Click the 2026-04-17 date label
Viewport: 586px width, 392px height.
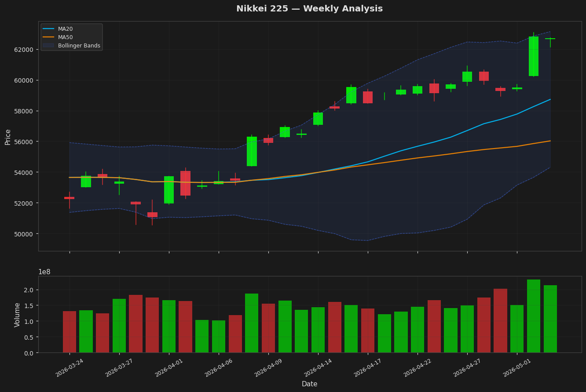[367, 368]
